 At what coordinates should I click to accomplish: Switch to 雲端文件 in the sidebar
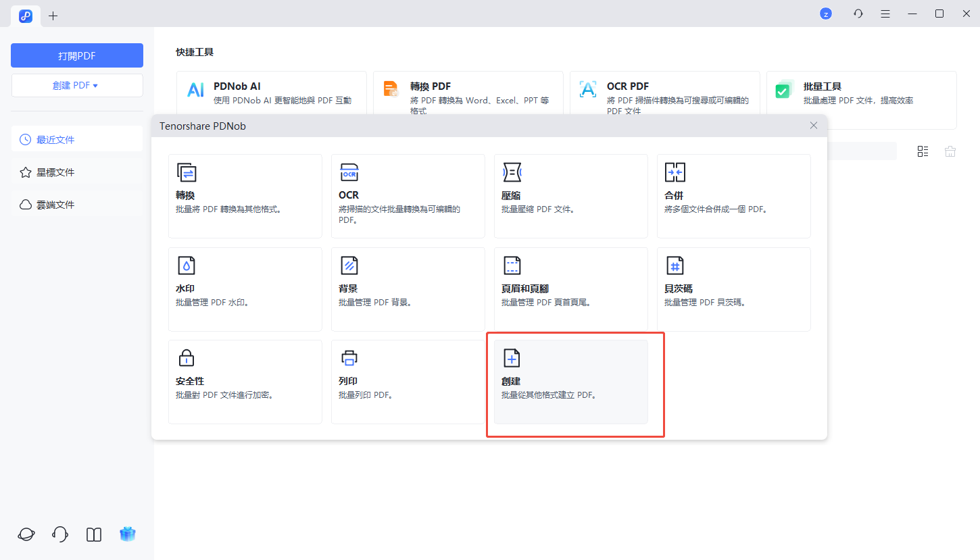point(55,205)
